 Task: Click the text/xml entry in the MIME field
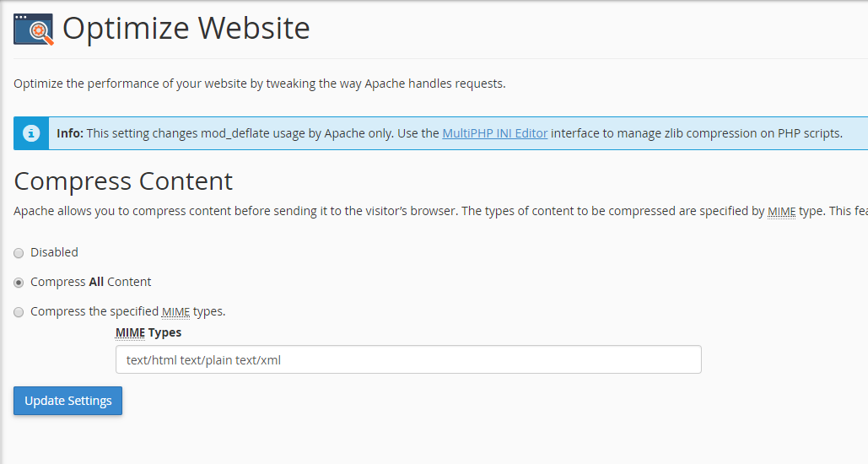tap(258, 360)
